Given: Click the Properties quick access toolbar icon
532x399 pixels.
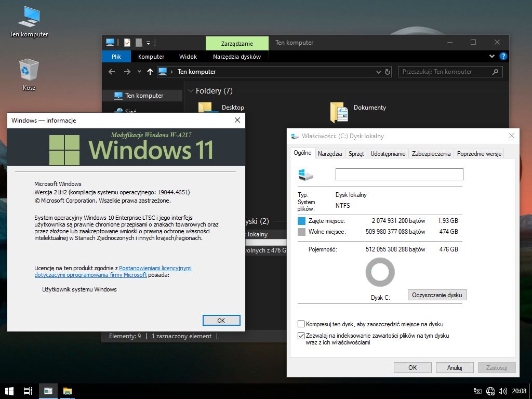Looking at the screenshot, I should (127, 43).
